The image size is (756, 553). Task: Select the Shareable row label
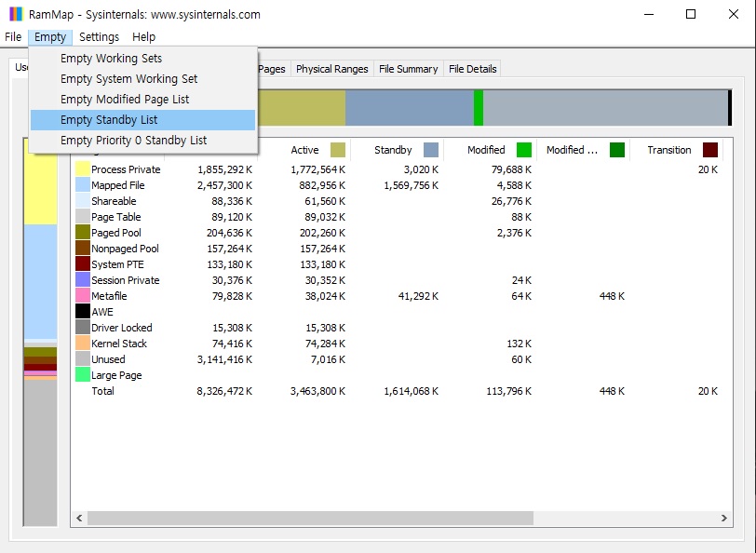click(114, 201)
